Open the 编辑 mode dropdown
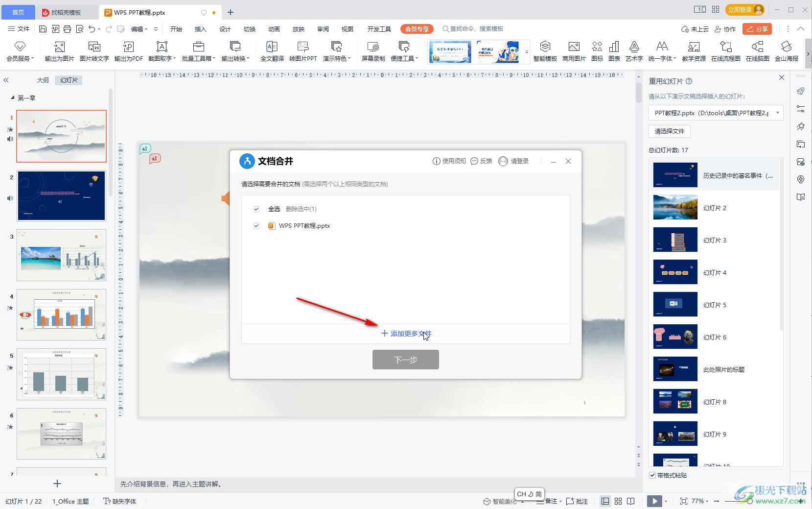This screenshot has width=812, height=509. coord(139,29)
